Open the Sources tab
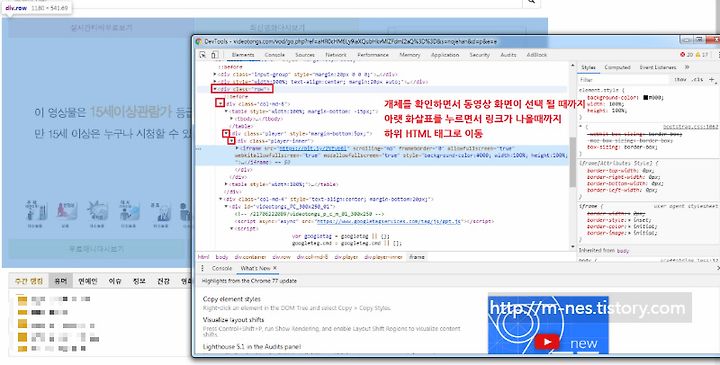This screenshot has height=365, width=720. 305,55
